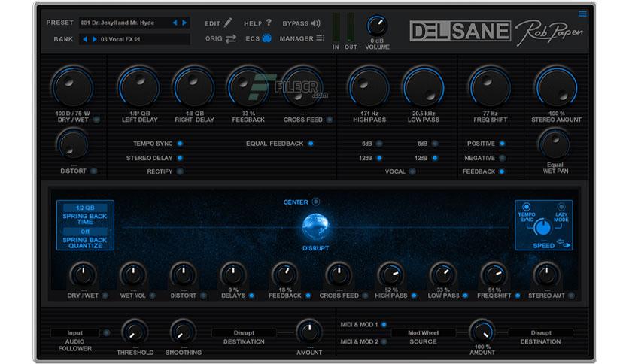Open Mod Wheel source dropdown

(423, 332)
